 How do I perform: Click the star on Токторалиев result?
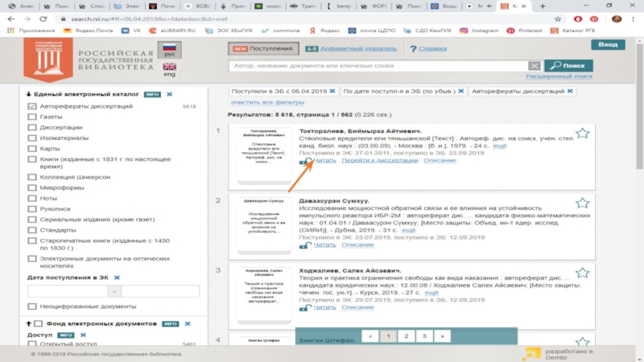point(582,133)
